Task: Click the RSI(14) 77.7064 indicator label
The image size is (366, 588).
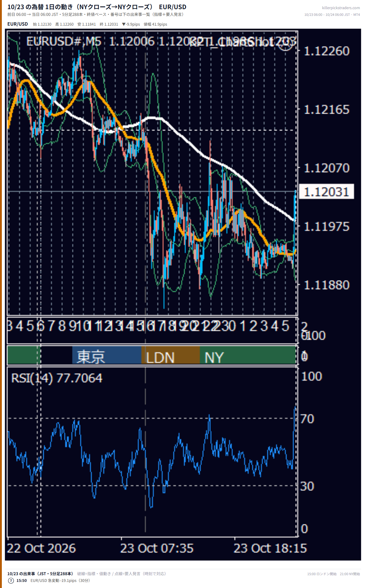Action: (x=57, y=378)
